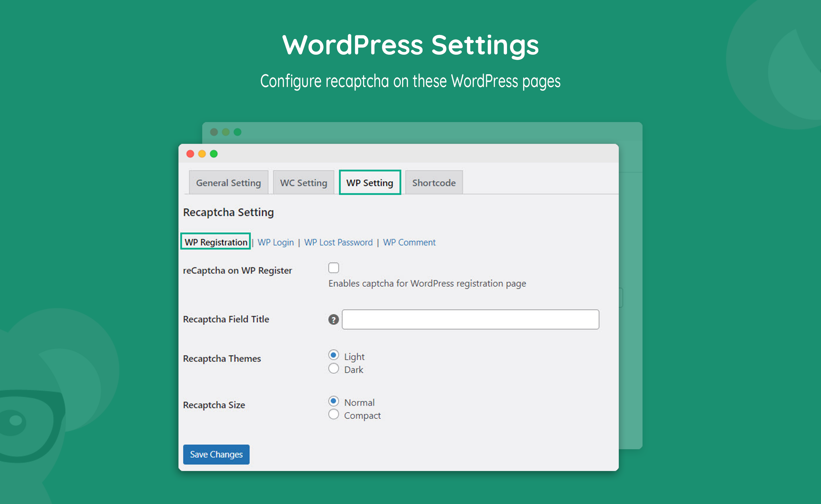Viewport: 821px width, 504px height.
Task: Select the WP Setting tab
Action: click(370, 183)
